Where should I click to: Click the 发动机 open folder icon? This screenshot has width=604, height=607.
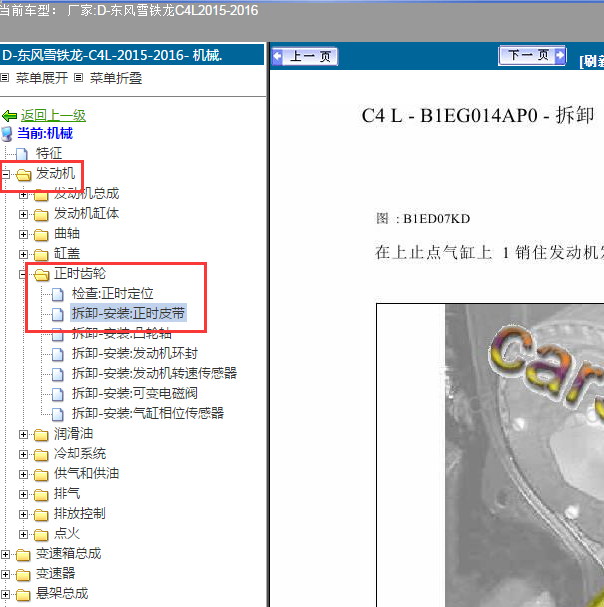24,175
